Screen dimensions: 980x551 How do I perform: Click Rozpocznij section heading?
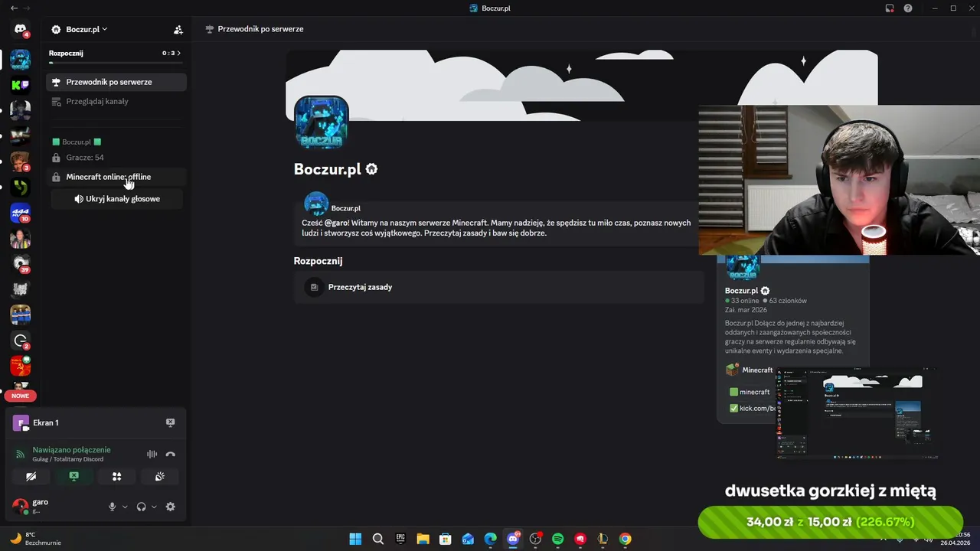pyautogui.click(x=318, y=261)
